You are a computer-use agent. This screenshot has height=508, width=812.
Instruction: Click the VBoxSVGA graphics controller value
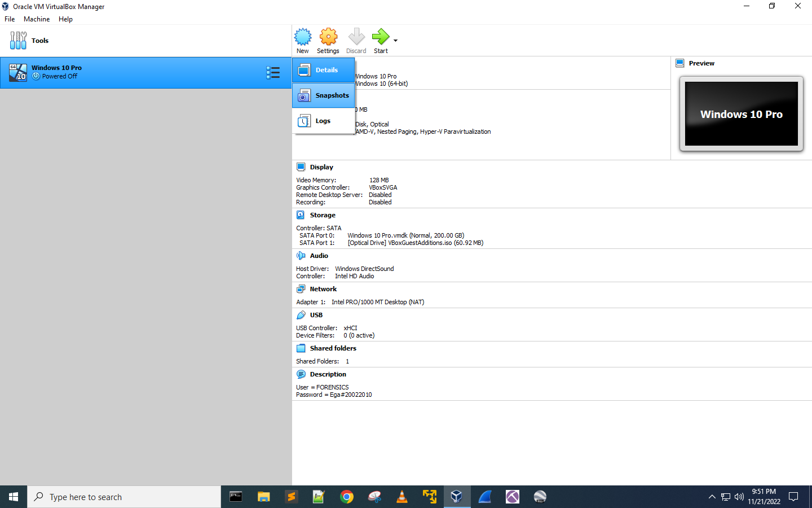[383, 187]
